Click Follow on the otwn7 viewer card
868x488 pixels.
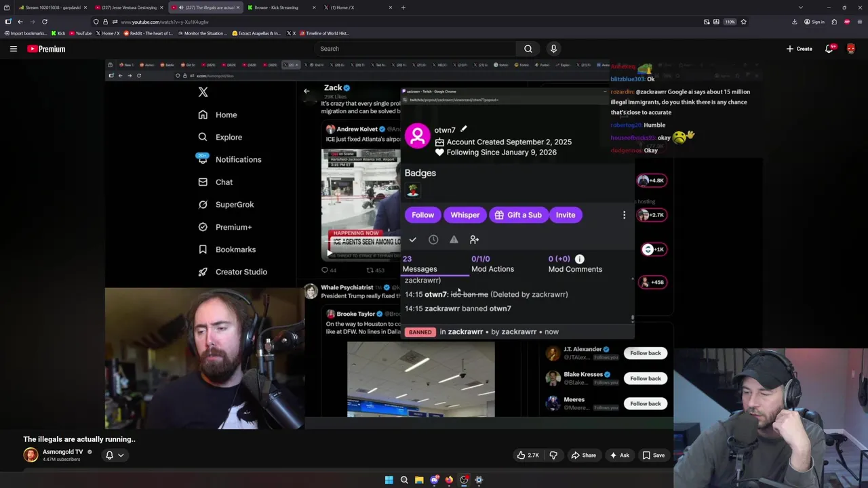422,215
